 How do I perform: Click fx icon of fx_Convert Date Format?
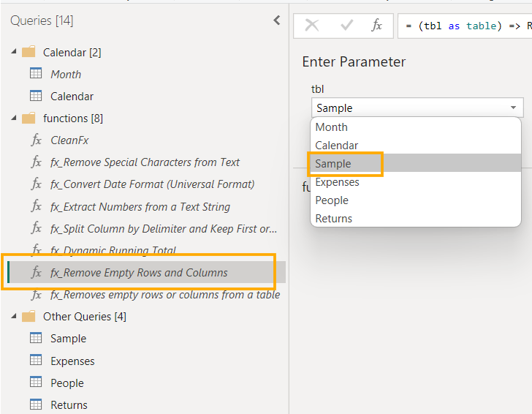pyautogui.click(x=37, y=184)
